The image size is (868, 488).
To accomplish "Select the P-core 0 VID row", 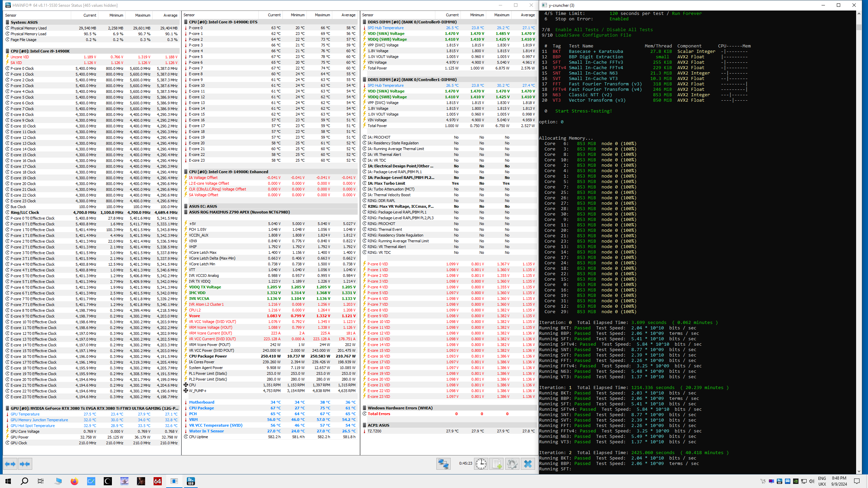I will (449, 264).
